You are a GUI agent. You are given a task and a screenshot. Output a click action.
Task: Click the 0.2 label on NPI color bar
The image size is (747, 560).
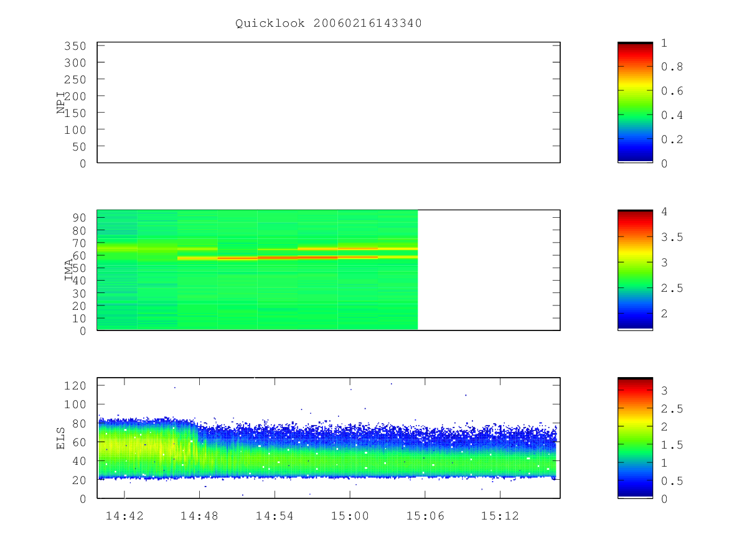[671, 139]
